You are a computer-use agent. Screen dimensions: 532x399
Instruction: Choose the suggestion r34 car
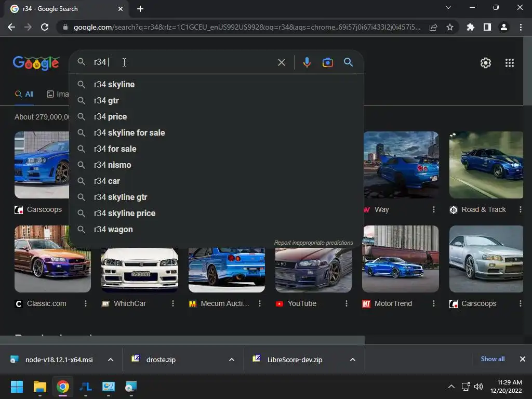coord(216,181)
